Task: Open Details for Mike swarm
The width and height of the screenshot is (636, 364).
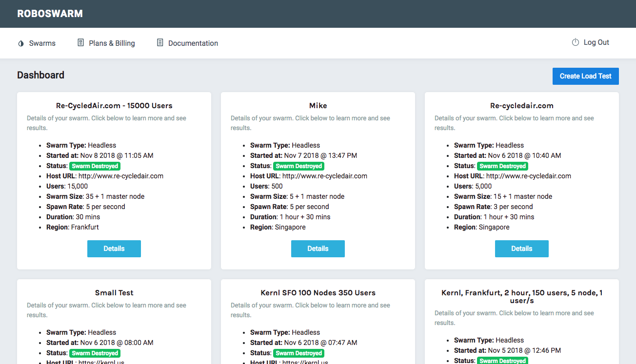Action: [x=318, y=249]
